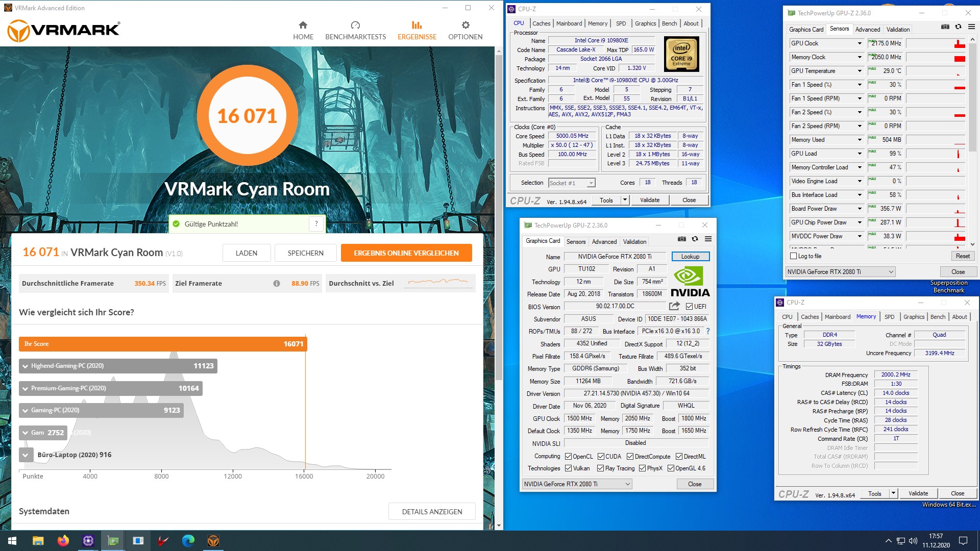
Task: Toggle the CUDA checkbox in GPU-Z
Action: pyautogui.click(x=601, y=457)
